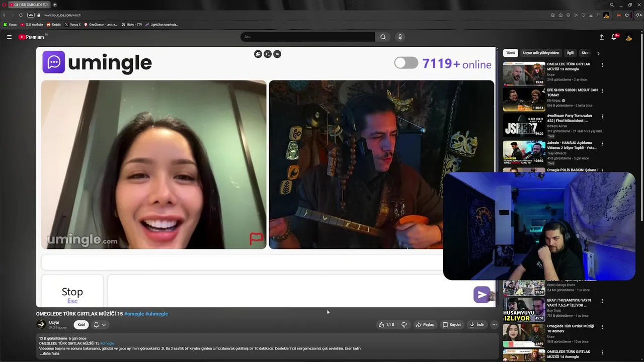Add page to bookmarks with heart icon
Image resolution: width=644 pixels, height=362 pixels.
click(x=583, y=15)
